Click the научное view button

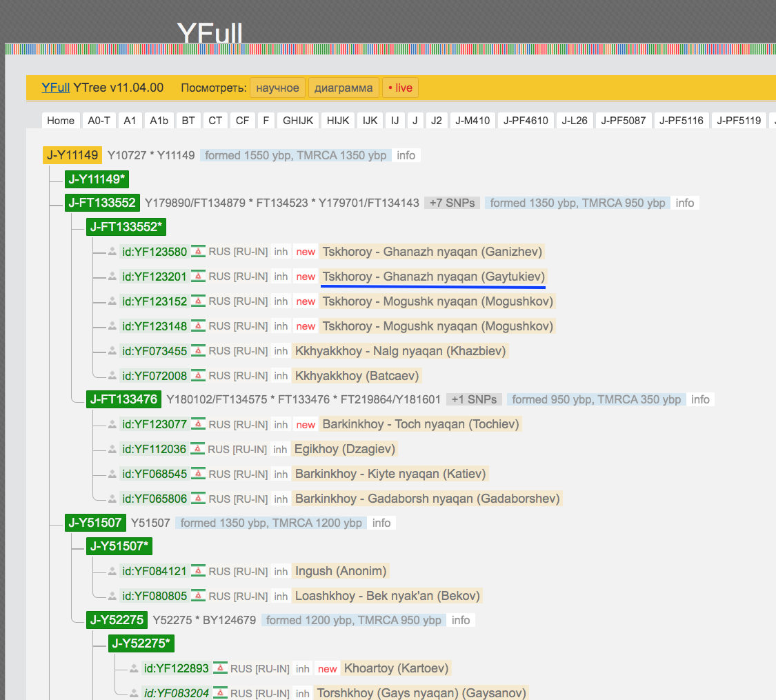tap(277, 88)
